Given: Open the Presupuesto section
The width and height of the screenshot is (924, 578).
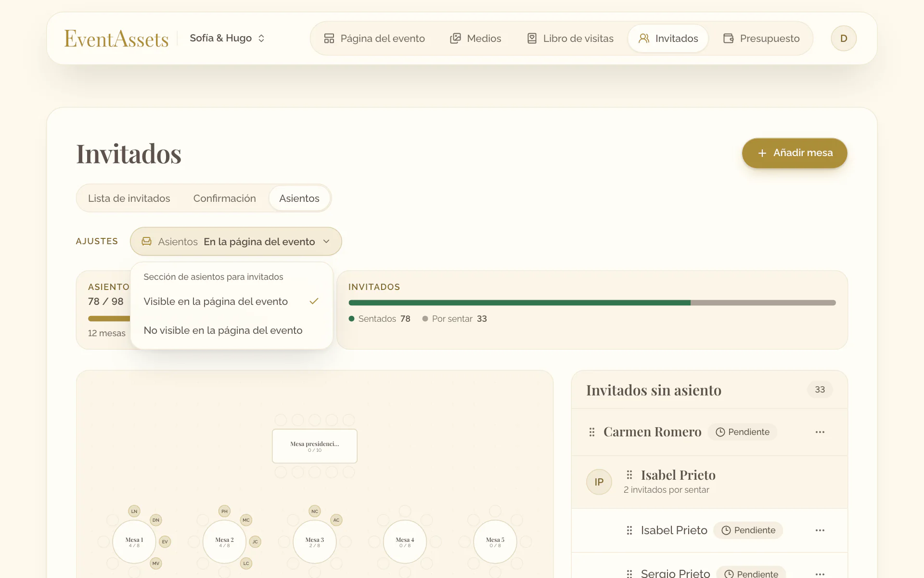Looking at the screenshot, I should coord(761,39).
